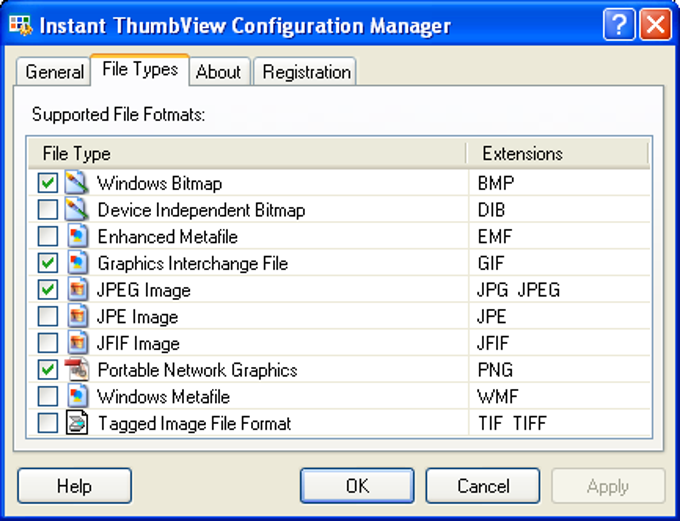This screenshot has width=680, height=521.
Task: Disable the Portable Network Graphics checkbox
Action: coord(47,370)
